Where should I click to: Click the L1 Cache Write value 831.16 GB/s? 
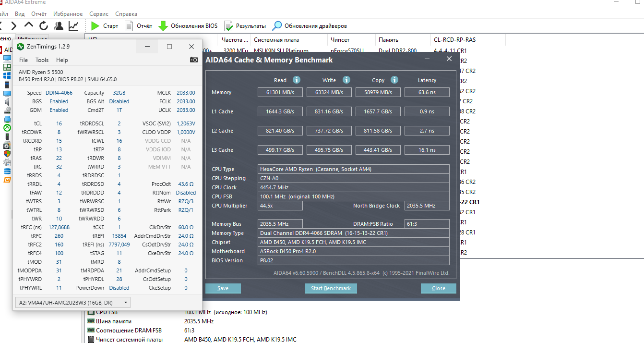329,111
